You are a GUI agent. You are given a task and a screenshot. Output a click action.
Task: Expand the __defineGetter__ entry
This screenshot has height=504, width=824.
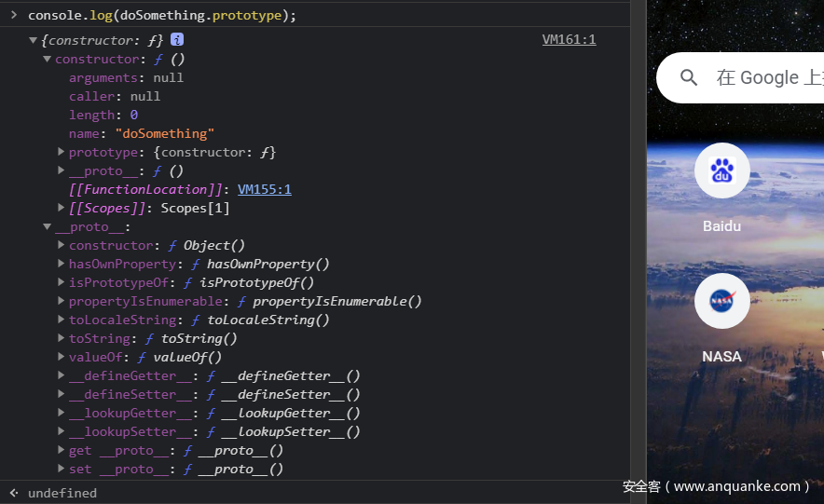pos(61,375)
